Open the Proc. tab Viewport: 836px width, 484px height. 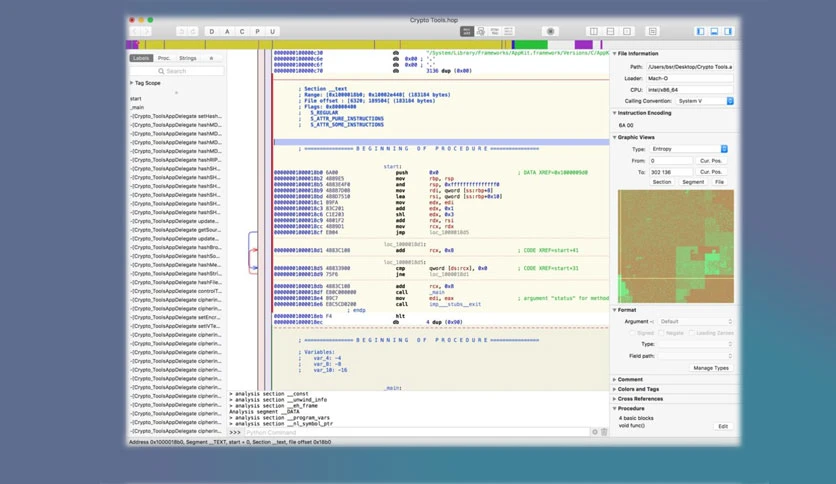click(164, 58)
